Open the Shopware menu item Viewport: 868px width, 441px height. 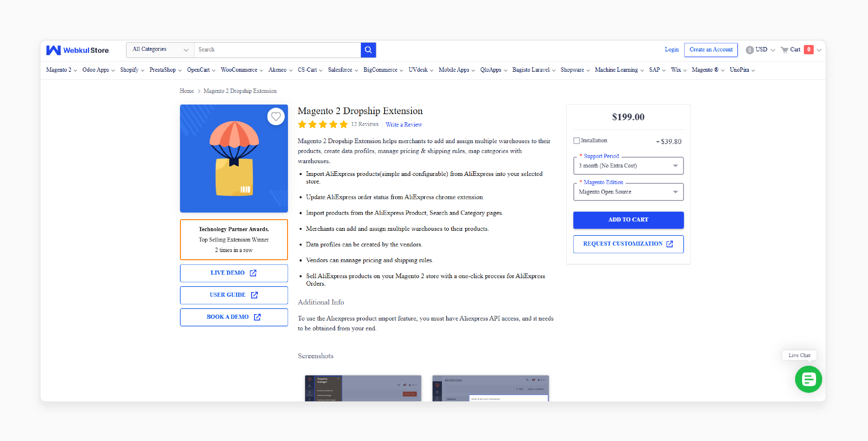(x=575, y=70)
